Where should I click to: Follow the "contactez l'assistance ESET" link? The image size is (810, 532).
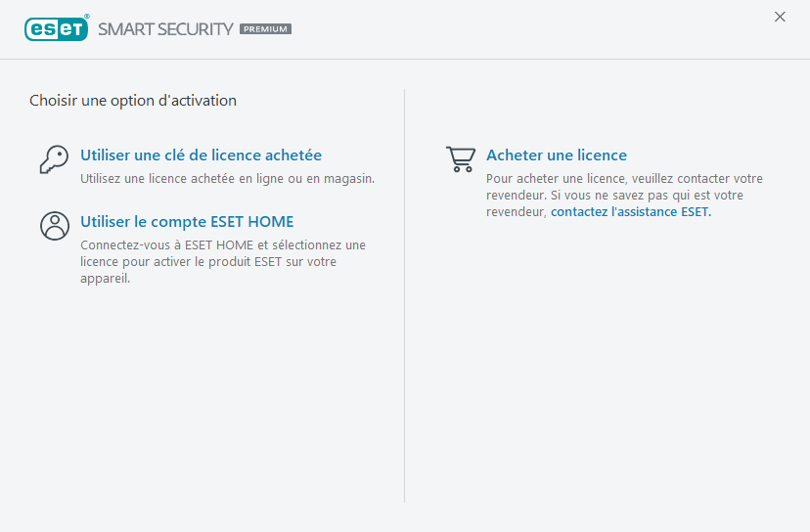pos(631,211)
